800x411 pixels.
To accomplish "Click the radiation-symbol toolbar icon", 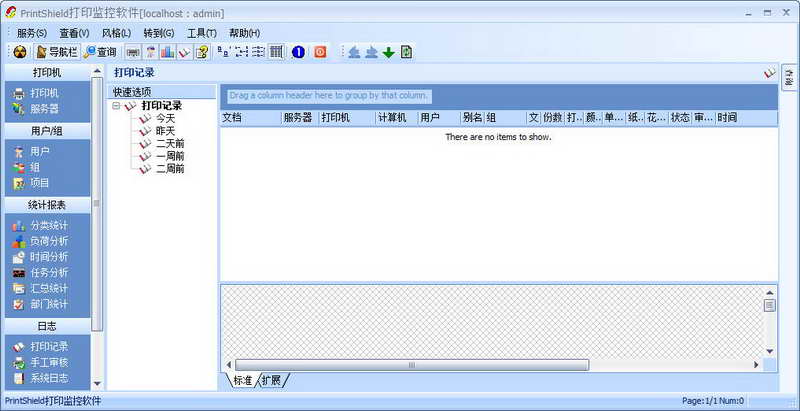I will point(20,52).
